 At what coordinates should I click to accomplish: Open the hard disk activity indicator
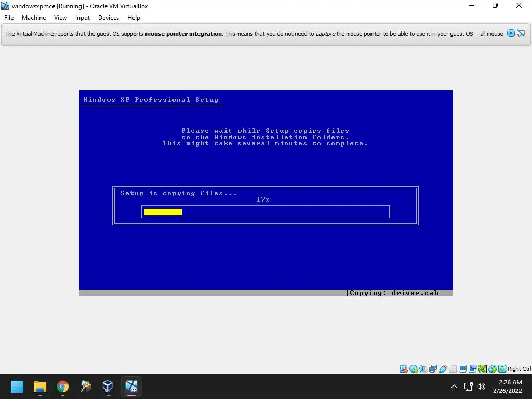coord(403,369)
